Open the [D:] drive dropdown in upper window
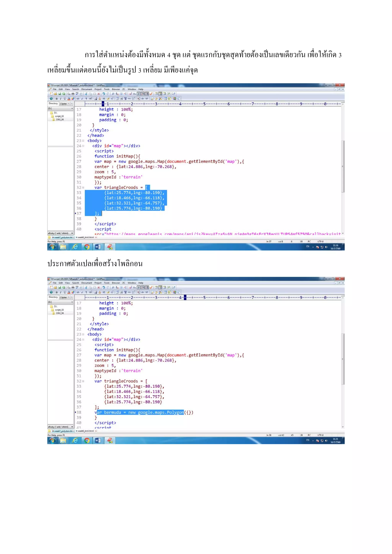 pos(72,109)
